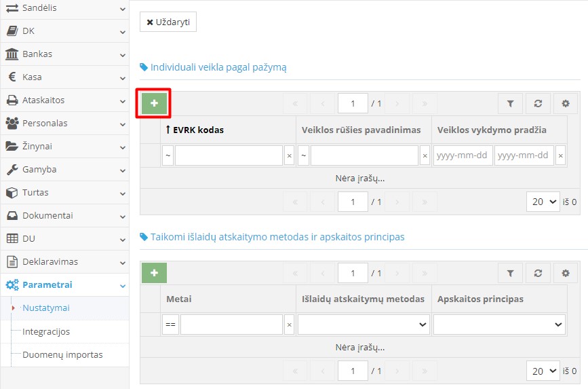Click the Ataskaitos printer icon
Viewport: 588px width, 389px height.
(x=12, y=100)
